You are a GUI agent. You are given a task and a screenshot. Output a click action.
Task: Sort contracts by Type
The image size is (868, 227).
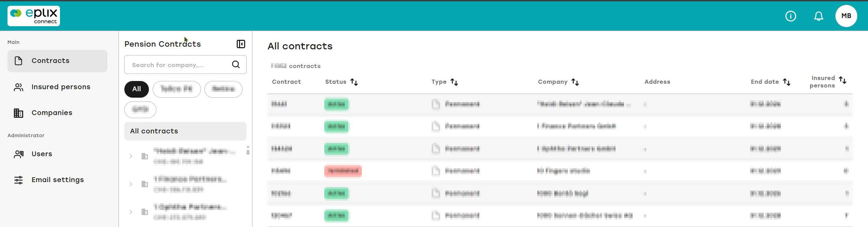click(454, 82)
